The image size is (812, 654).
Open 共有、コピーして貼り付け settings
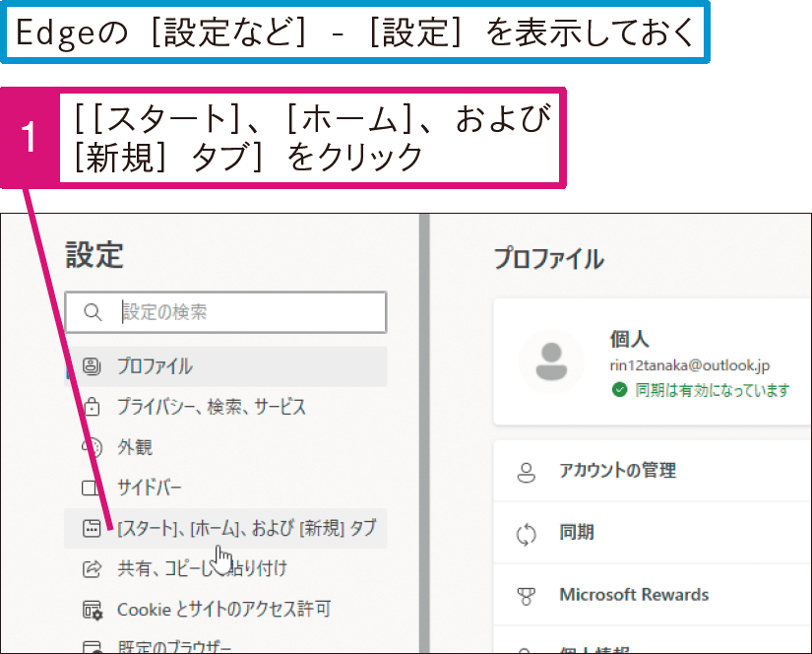click(225, 568)
